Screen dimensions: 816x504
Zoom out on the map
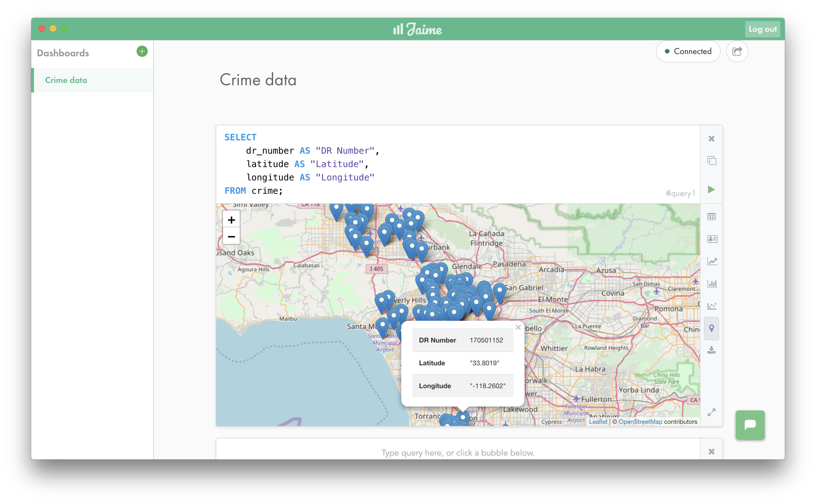coord(231,237)
